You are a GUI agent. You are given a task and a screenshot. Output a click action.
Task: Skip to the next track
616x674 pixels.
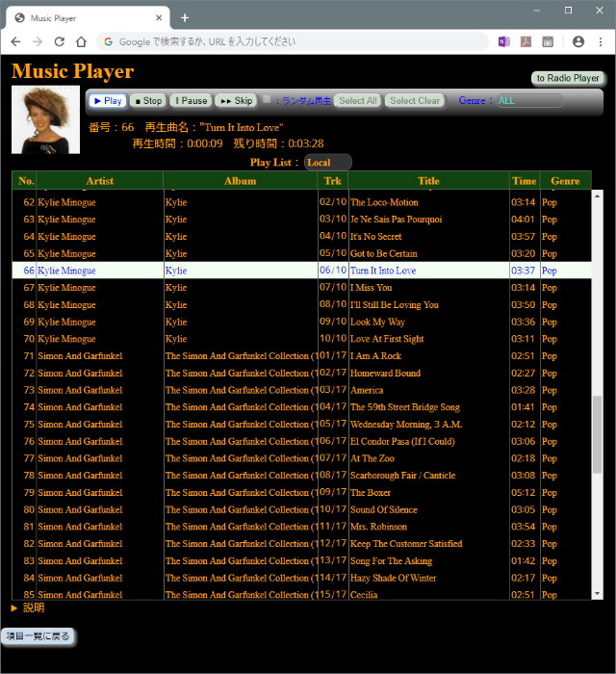(x=236, y=100)
